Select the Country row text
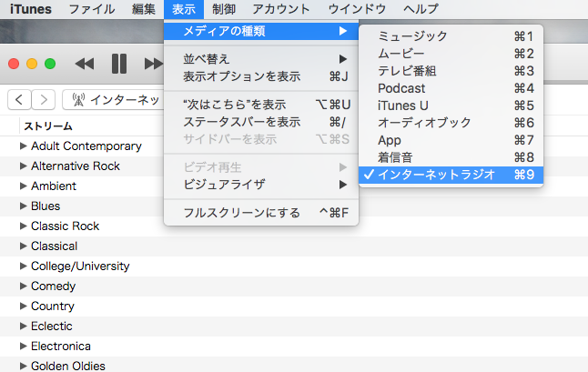 click(53, 307)
